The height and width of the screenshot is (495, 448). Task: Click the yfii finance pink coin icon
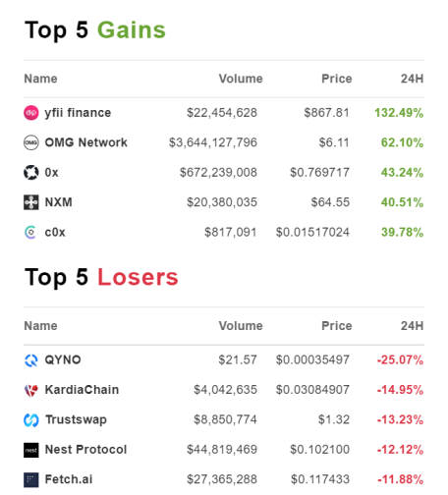tap(31, 113)
